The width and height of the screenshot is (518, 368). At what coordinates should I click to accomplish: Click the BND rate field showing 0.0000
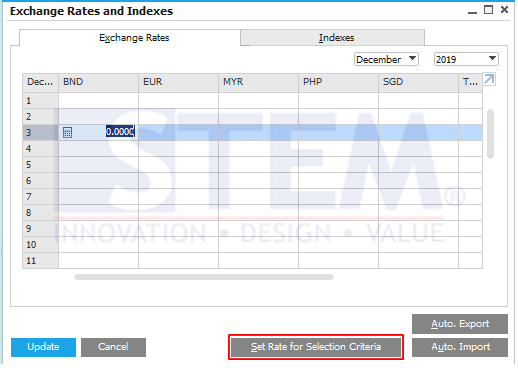pyautogui.click(x=99, y=132)
